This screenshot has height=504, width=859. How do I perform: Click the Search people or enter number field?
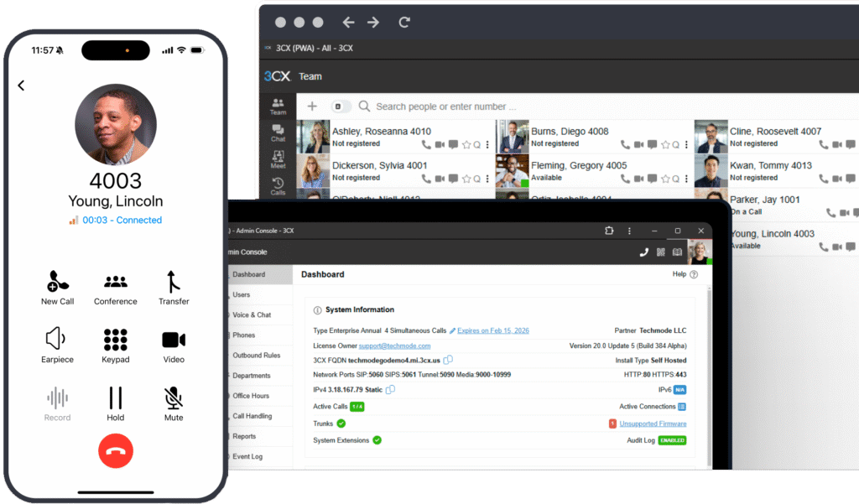click(445, 107)
